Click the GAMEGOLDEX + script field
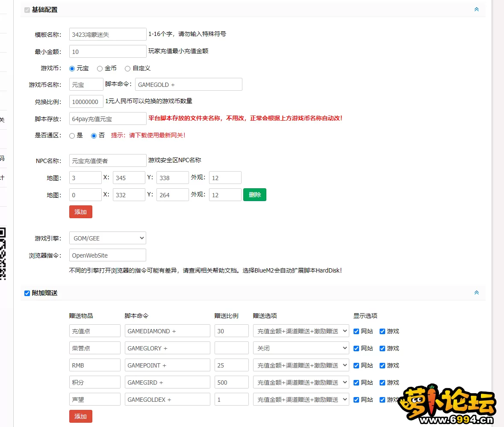Viewport: 504px width, 427px height. pyautogui.click(x=168, y=399)
